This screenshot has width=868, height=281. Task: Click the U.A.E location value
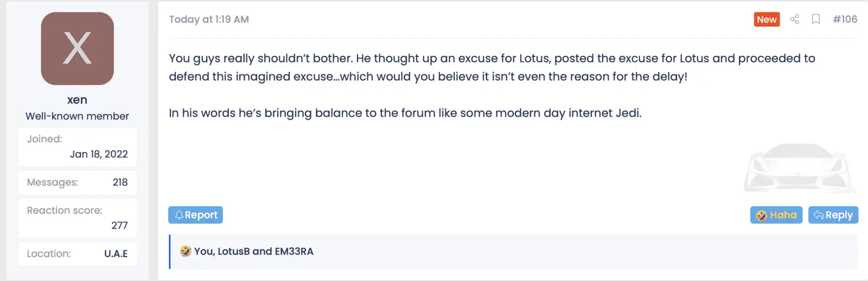(116, 253)
